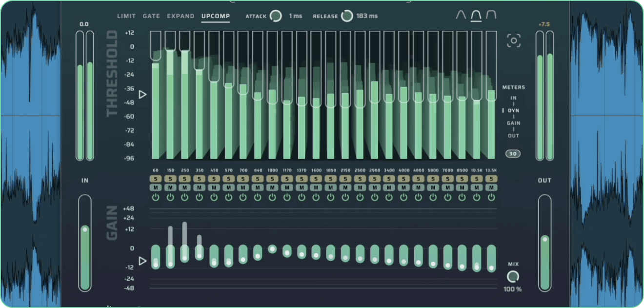644x308 pixels.
Task: Select the narrow band shape icon
Action: coord(461,16)
